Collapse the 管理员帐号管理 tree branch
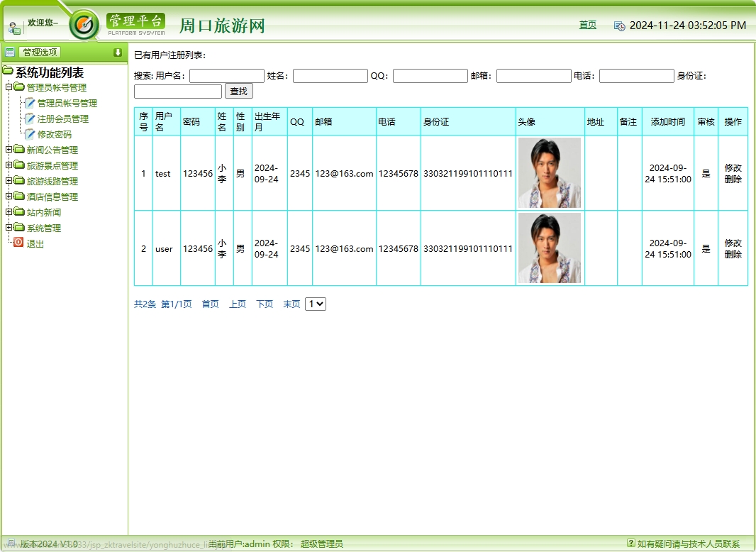The height and width of the screenshot is (552, 756). [9, 87]
